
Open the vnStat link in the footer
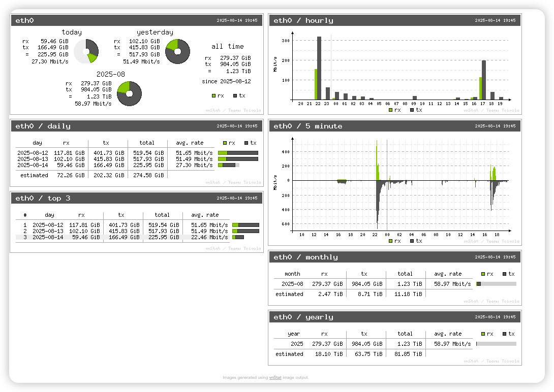pos(275,378)
